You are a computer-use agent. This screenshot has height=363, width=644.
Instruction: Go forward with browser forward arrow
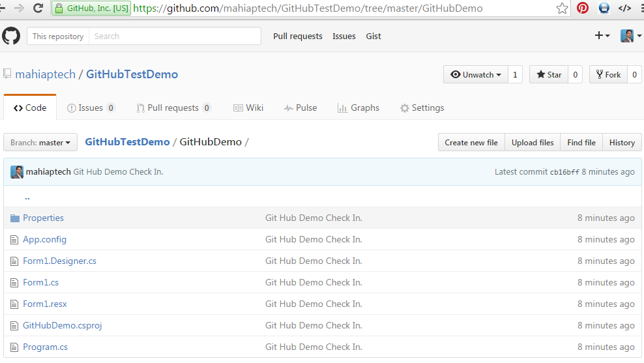(x=19, y=8)
